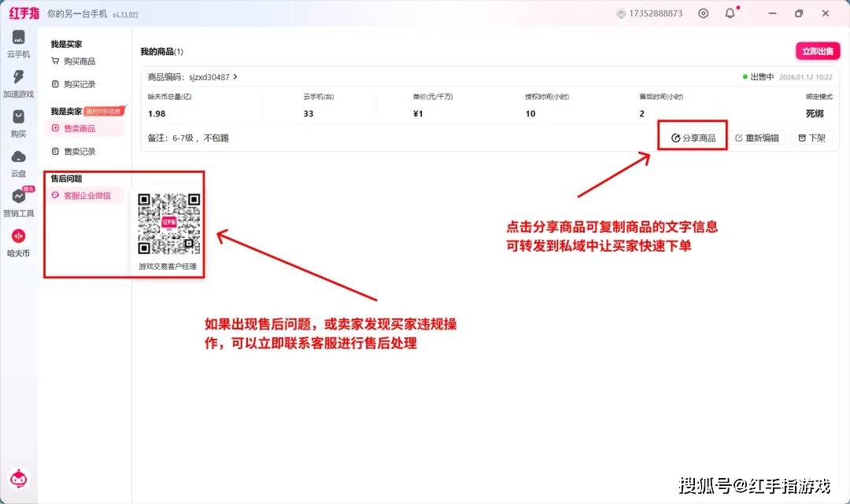Open 购买记录 purchase records
This screenshot has width=850, height=504.
tap(79, 84)
